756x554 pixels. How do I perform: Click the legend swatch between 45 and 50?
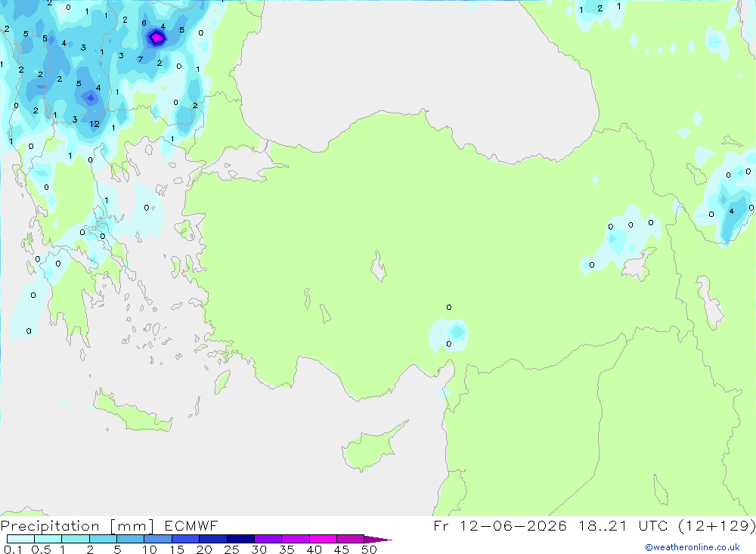tap(350, 539)
